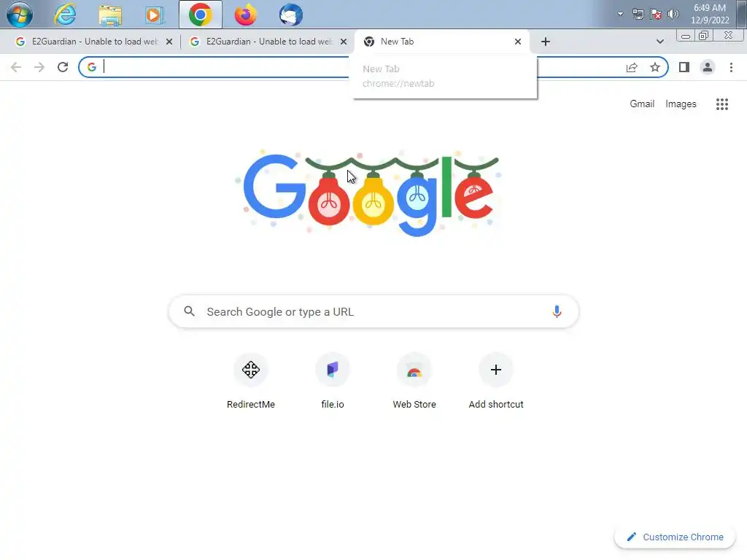747x560 pixels.
Task: Open the Windows Start menu orb
Action: click(20, 15)
